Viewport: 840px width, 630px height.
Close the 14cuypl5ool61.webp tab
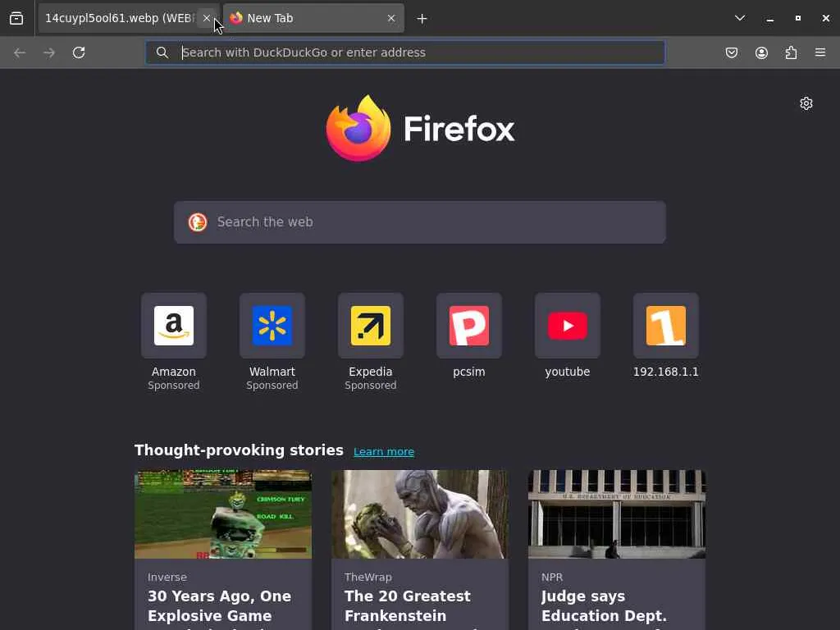206,18
